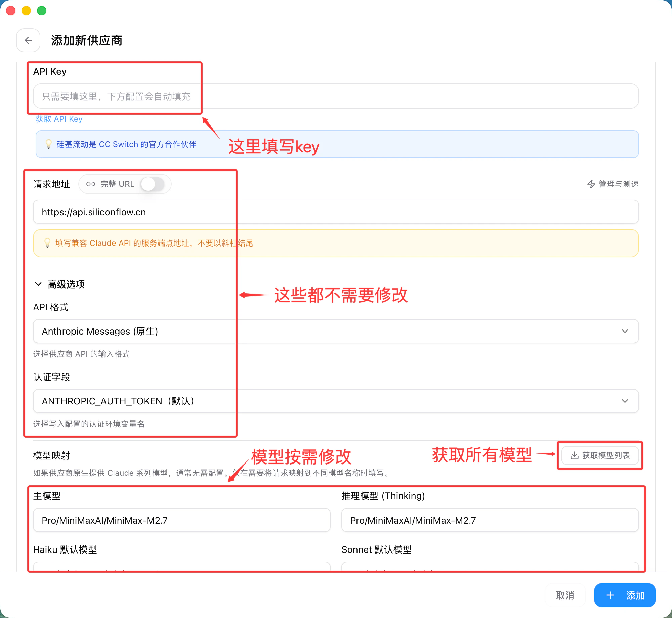Click the 主模型 input field

pos(181,520)
